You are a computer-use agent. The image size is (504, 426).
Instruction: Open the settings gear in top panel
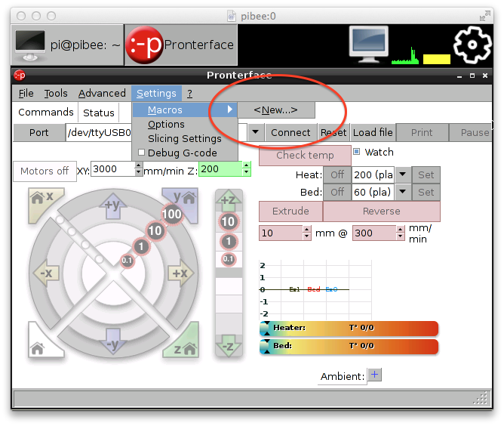(472, 45)
